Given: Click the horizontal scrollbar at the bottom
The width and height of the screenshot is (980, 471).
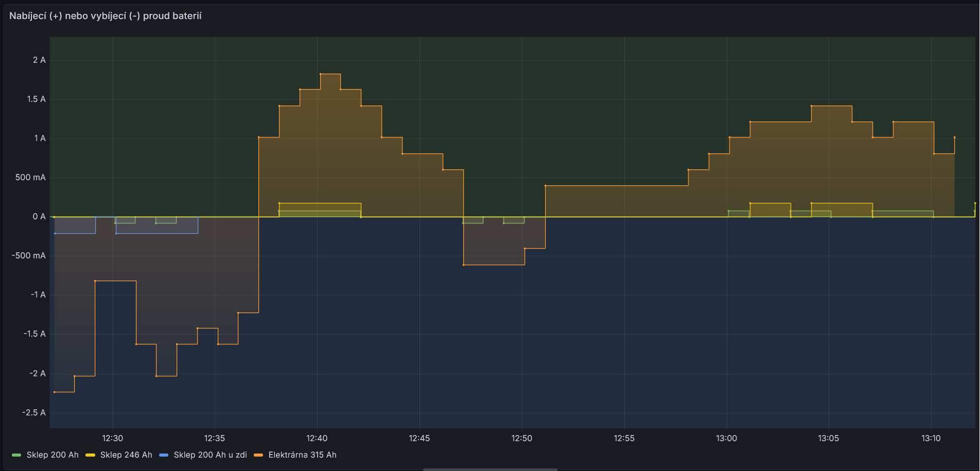Looking at the screenshot, I should [x=490, y=469].
